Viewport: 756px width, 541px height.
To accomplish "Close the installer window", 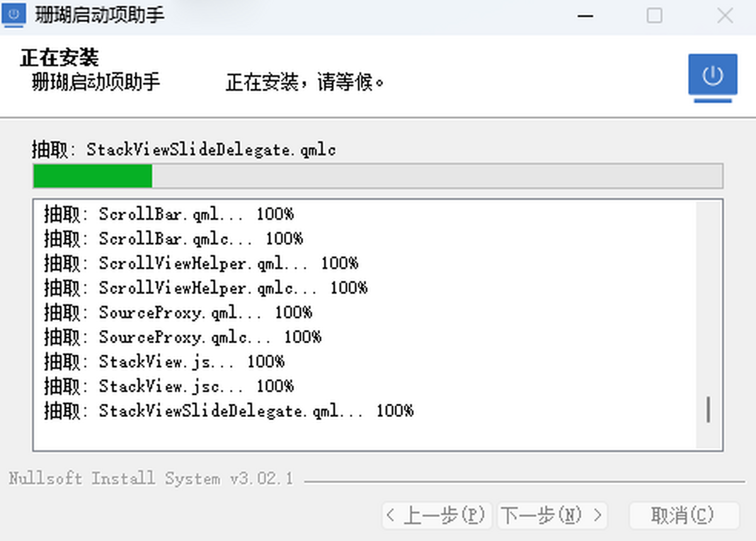I will point(725,16).
